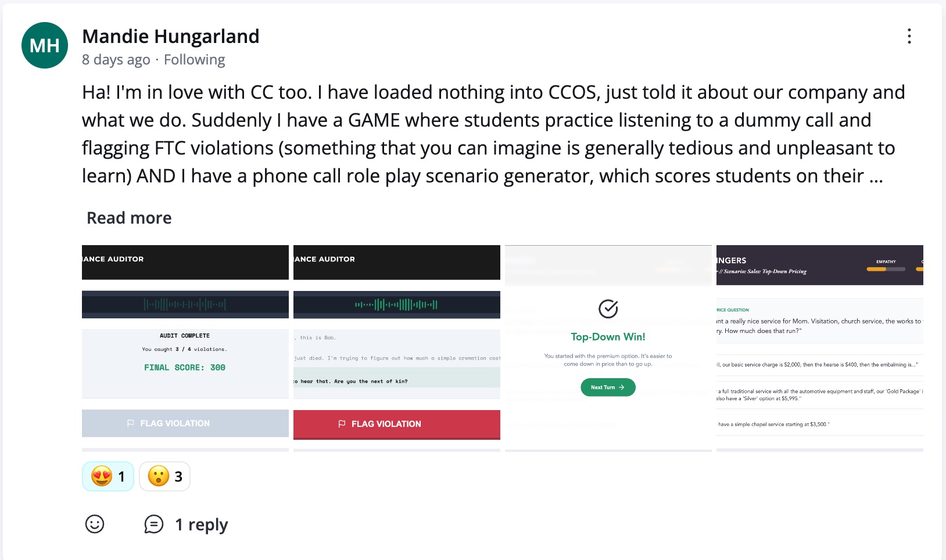Toggle the heart-eyes reaction
This screenshot has height=560, width=946.
point(107,476)
